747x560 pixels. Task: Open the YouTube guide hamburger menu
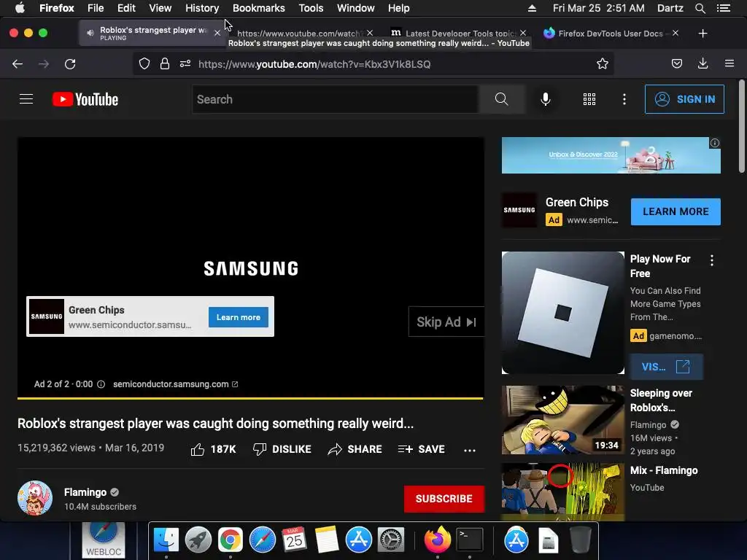(x=26, y=99)
